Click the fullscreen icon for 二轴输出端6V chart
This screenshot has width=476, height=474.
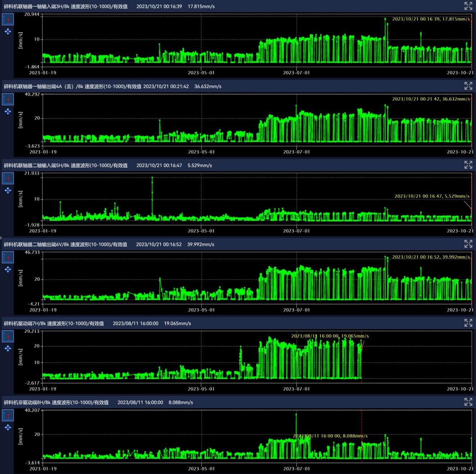[468, 244]
